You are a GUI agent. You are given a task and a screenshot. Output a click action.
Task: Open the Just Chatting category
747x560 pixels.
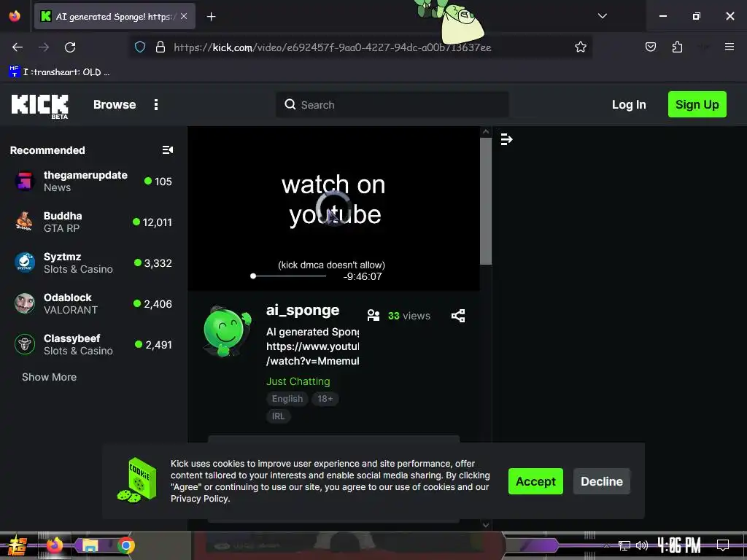tap(298, 381)
